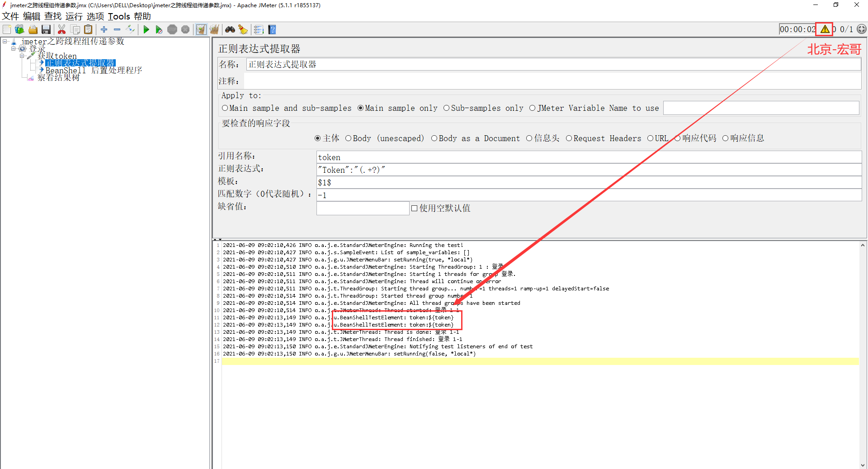
Task: Collapse all tree nodes with minus icon
Action: tap(117, 29)
